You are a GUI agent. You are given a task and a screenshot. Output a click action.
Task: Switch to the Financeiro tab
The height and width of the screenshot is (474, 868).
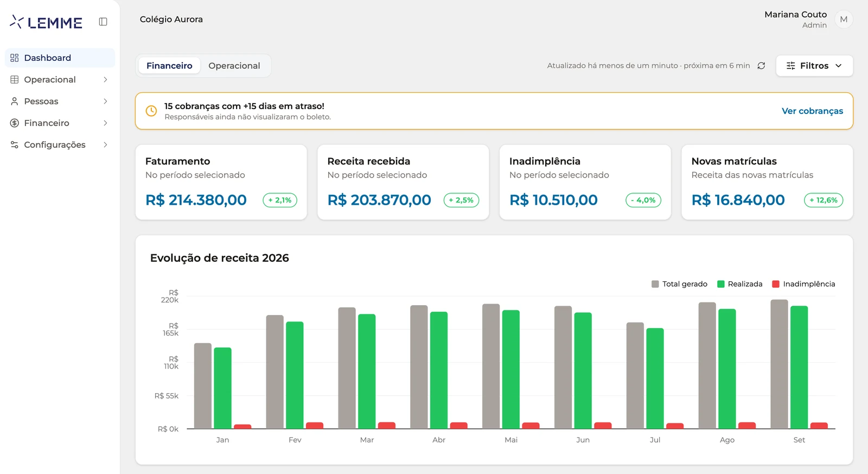tap(169, 66)
